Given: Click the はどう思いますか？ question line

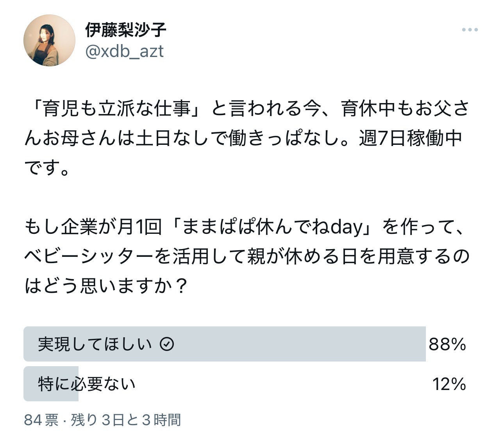Looking at the screenshot, I should pyautogui.click(x=105, y=287).
